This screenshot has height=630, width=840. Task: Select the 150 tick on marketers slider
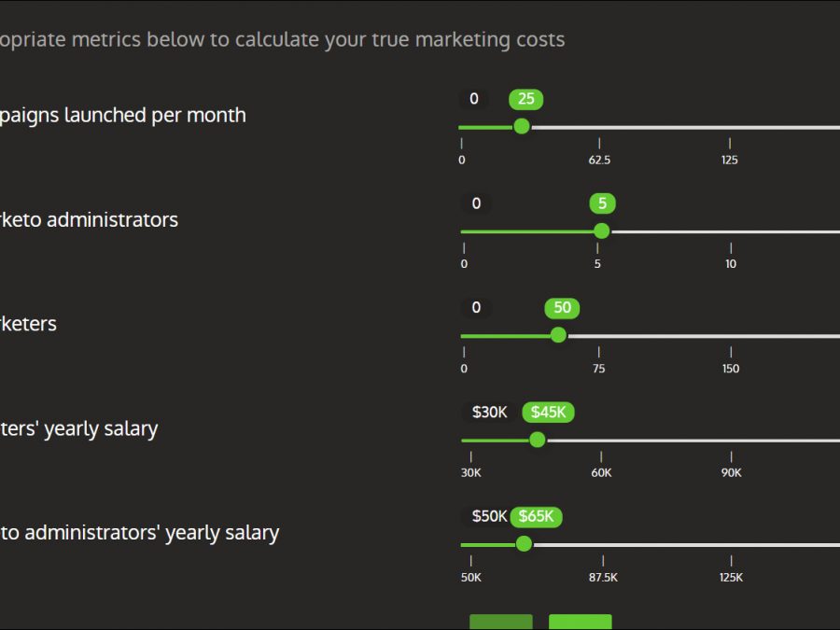coord(731,337)
